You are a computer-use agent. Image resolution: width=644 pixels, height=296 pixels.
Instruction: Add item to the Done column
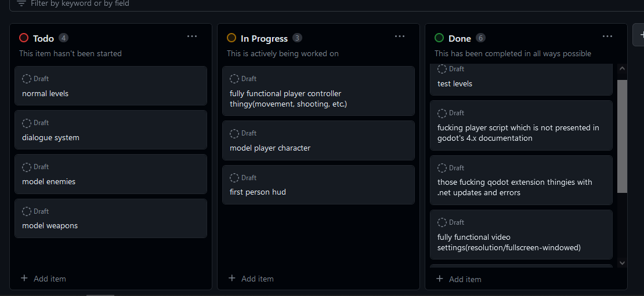click(x=458, y=279)
